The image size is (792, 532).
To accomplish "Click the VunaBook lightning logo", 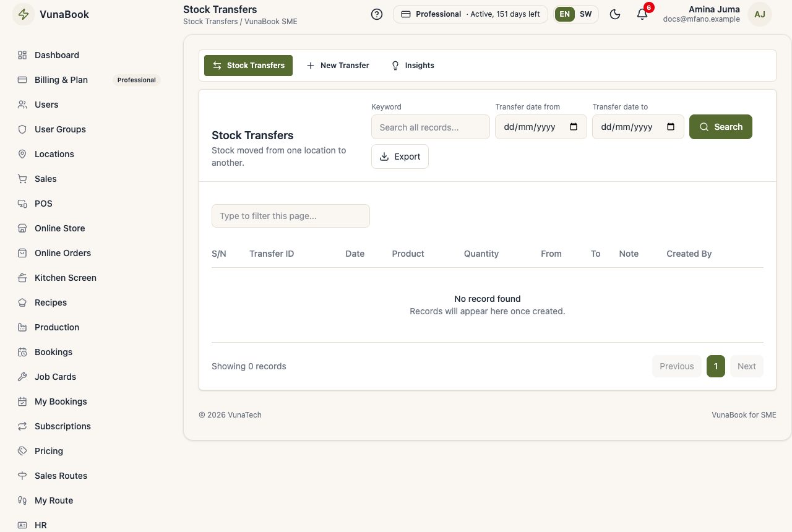I will [24, 14].
